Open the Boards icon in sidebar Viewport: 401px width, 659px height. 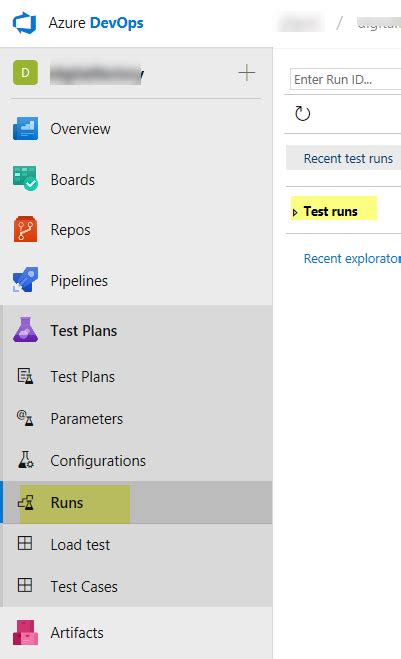25,179
